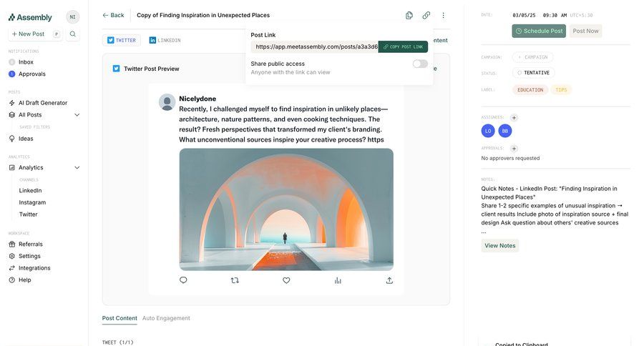Click the 03/05/25 date value

pos(524,15)
